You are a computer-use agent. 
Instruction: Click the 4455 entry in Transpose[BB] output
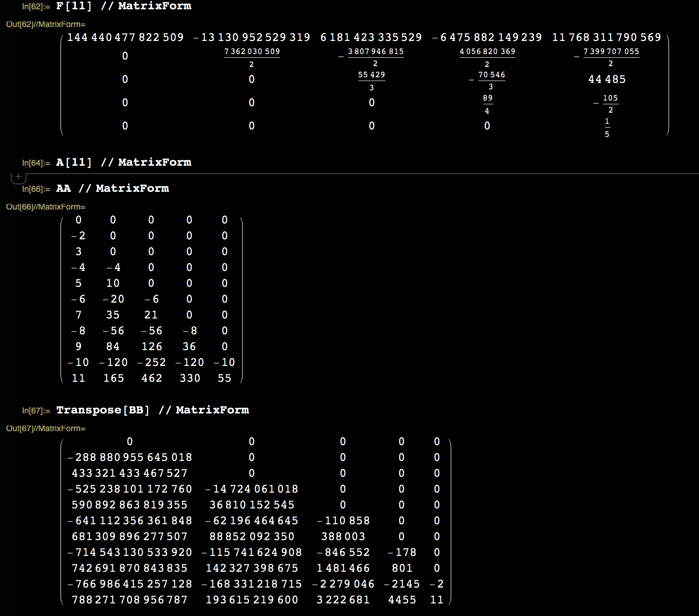tap(402, 600)
